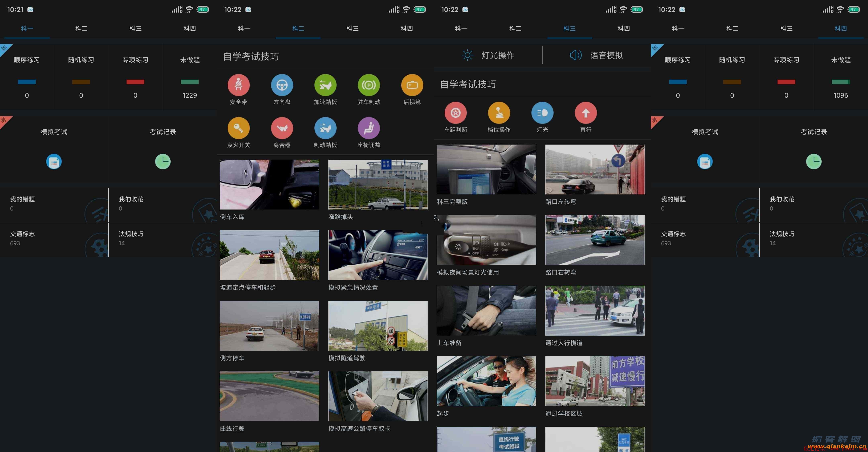Open the 点火开关 ignition switch icon
The width and height of the screenshot is (868, 452).
(x=238, y=128)
